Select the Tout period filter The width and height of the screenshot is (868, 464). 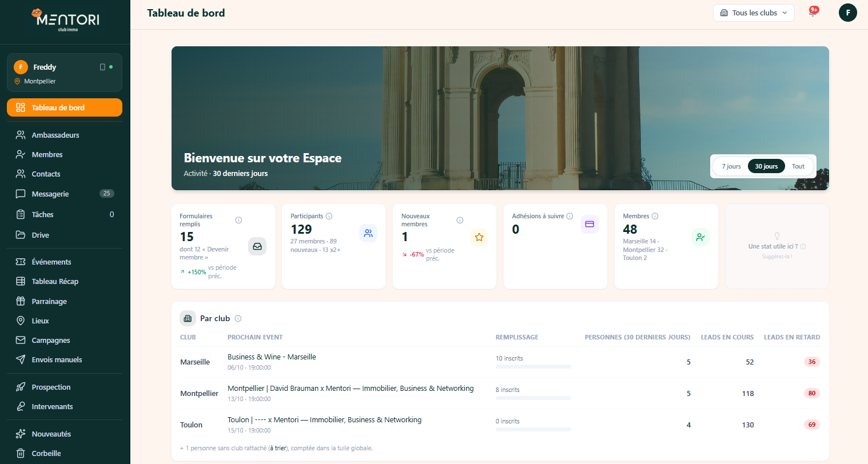click(798, 166)
